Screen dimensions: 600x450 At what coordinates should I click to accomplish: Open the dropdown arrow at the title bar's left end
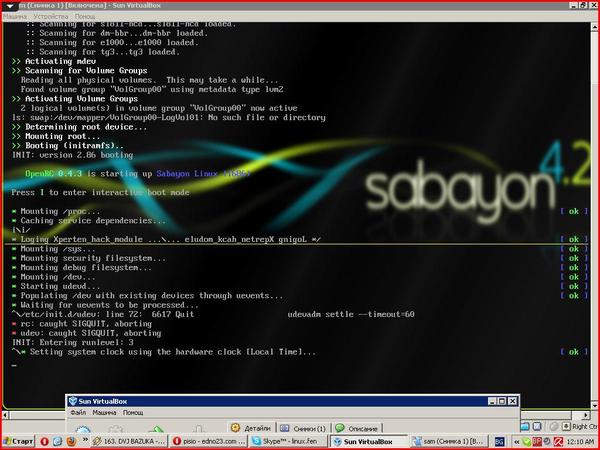click(10, 6)
